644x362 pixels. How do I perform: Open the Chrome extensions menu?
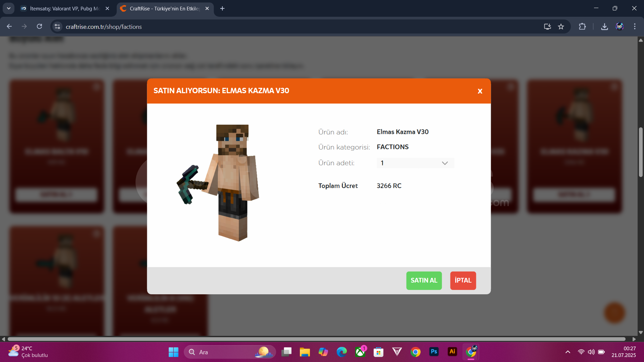click(582, 26)
